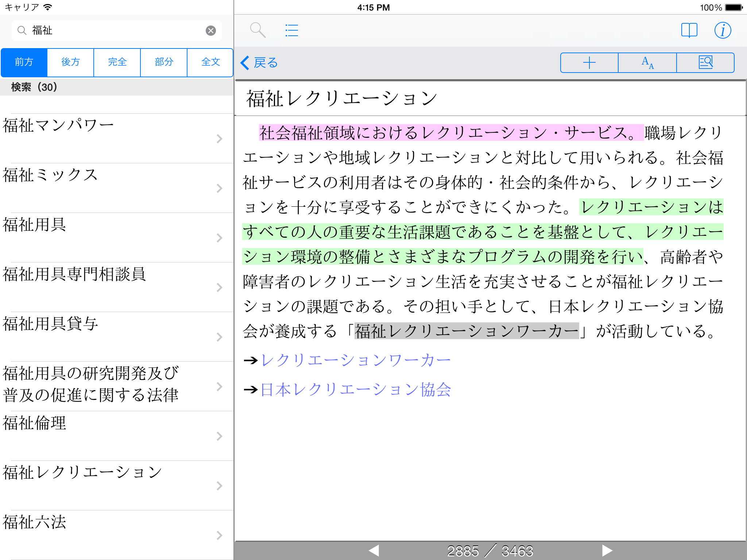Select the 部分 partial match tab
This screenshot has height=560, width=747.
point(164,62)
